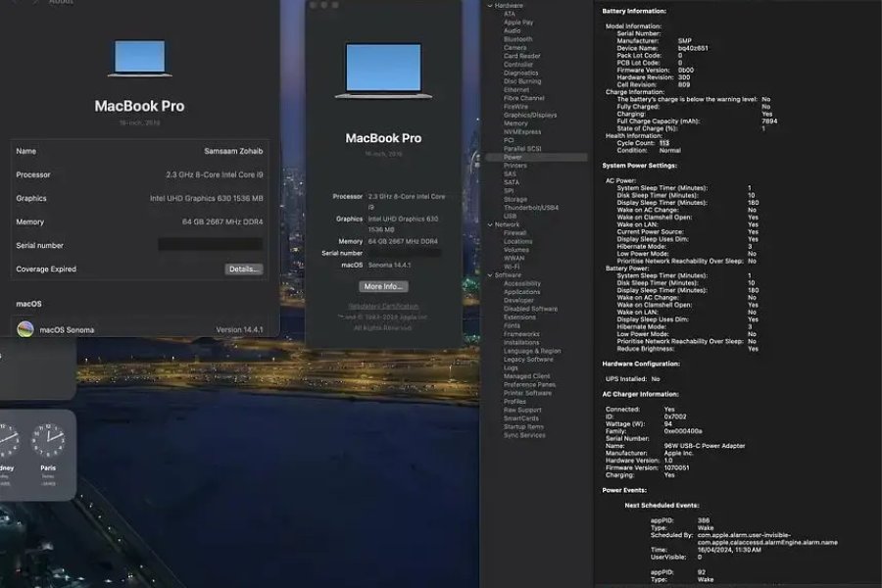Select Frameworks under Software
The width and height of the screenshot is (882, 588).
pyautogui.click(x=521, y=334)
